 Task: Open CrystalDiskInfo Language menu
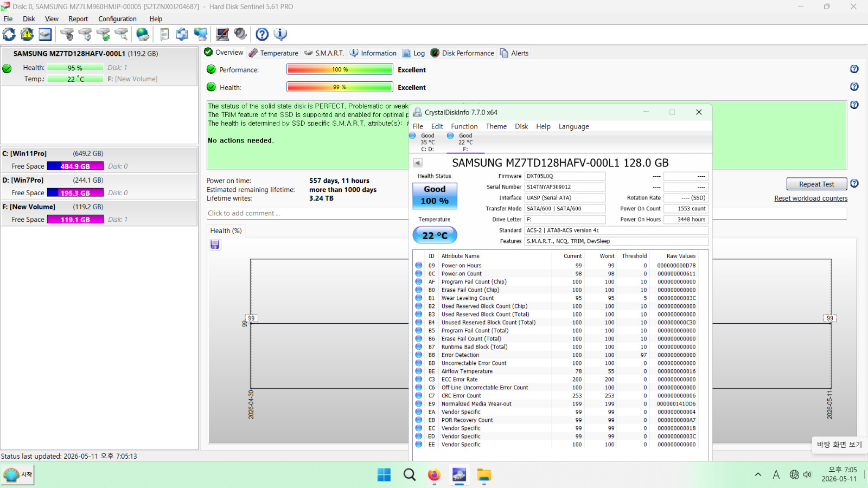pos(574,126)
